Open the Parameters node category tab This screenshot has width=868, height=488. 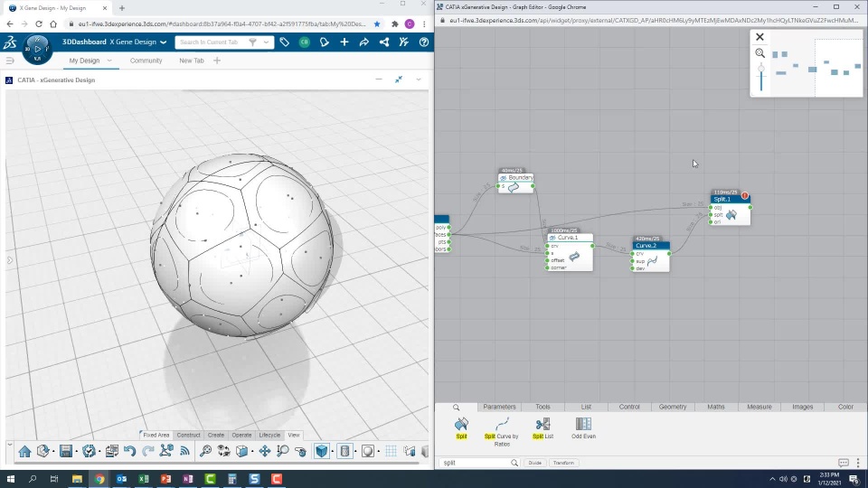499,407
